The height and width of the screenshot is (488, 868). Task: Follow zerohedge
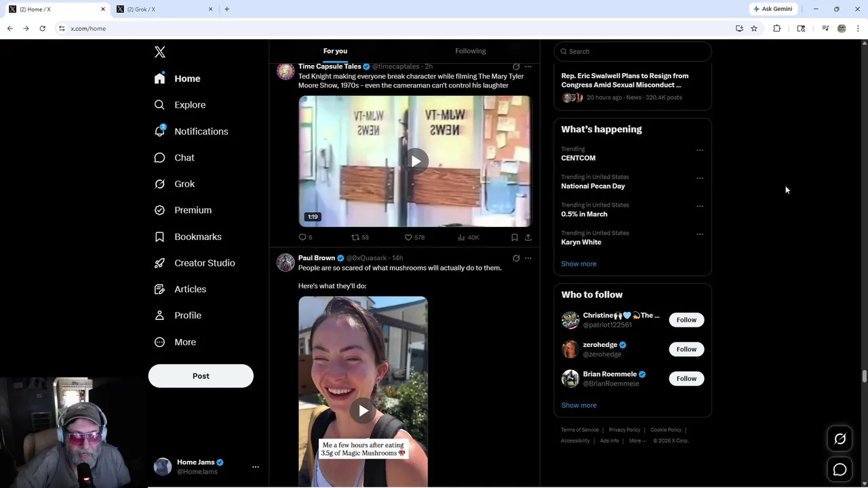tap(686, 349)
